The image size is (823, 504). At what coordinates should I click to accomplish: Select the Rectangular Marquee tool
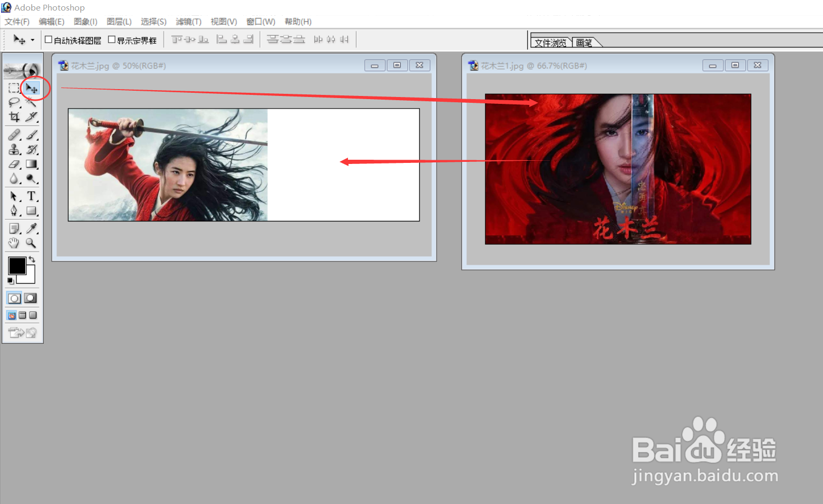point(14,88)
